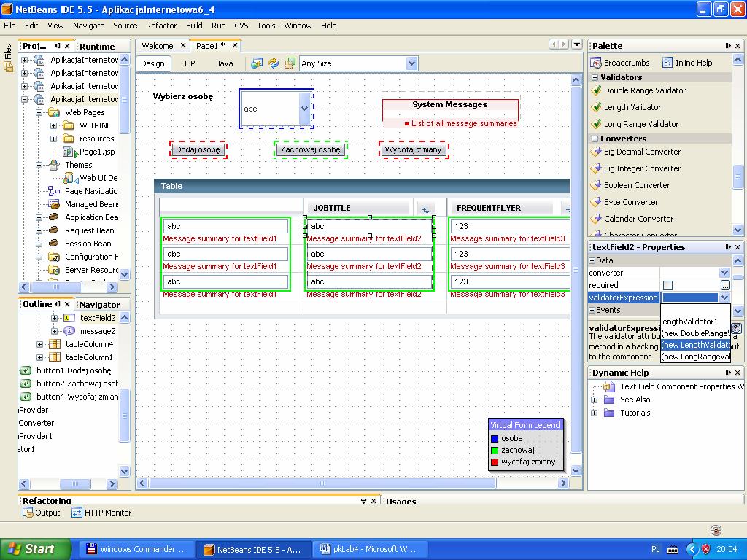Choose new LongRangeValidator list entry

click(x=695, y=357)
